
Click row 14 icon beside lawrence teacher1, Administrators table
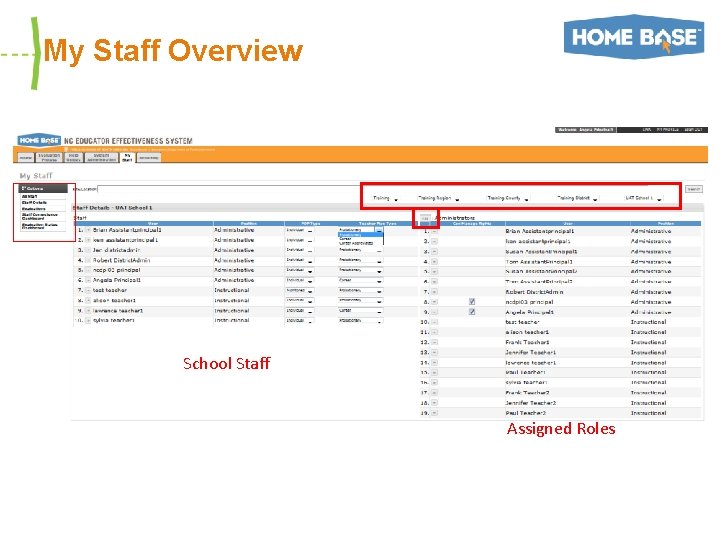434,363
